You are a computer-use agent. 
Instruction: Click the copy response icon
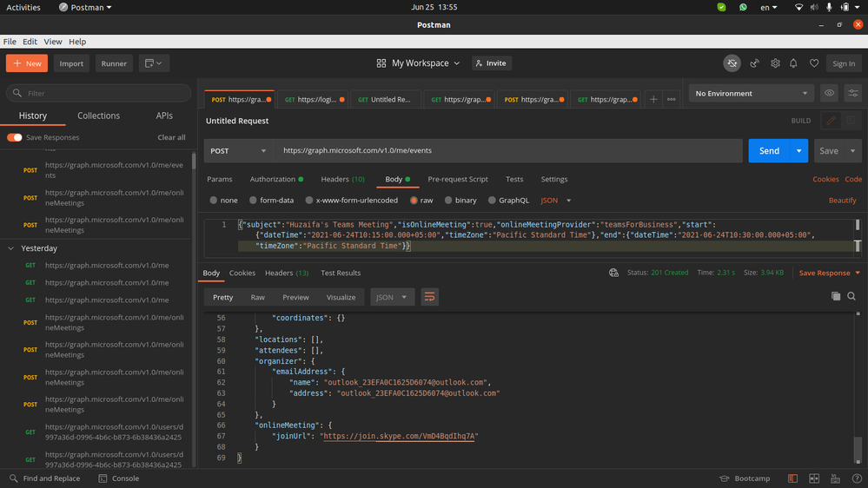tap(836, 297)
